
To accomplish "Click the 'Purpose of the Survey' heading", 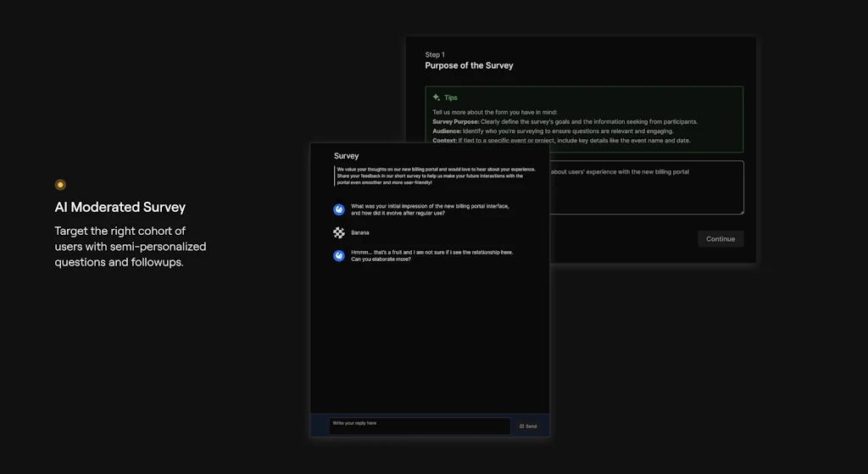I will (469, 65).
